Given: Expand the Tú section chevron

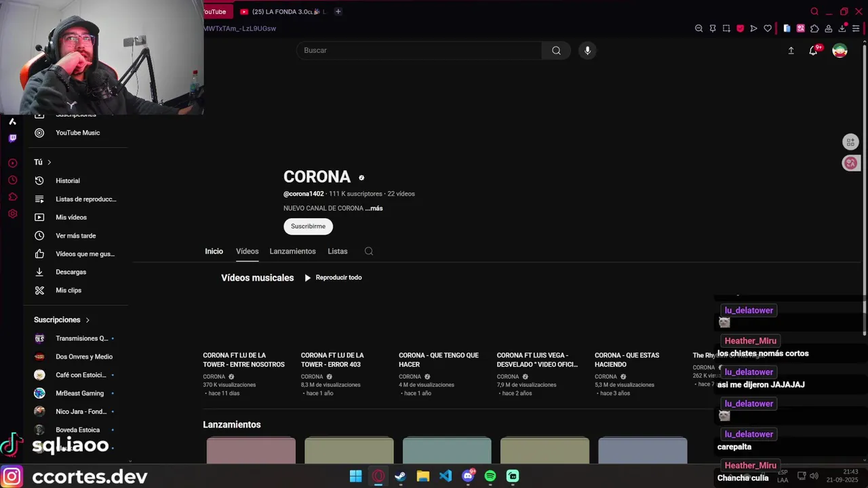Looking at the screenshot, I should pyautogui.click(x=49, y=162).
